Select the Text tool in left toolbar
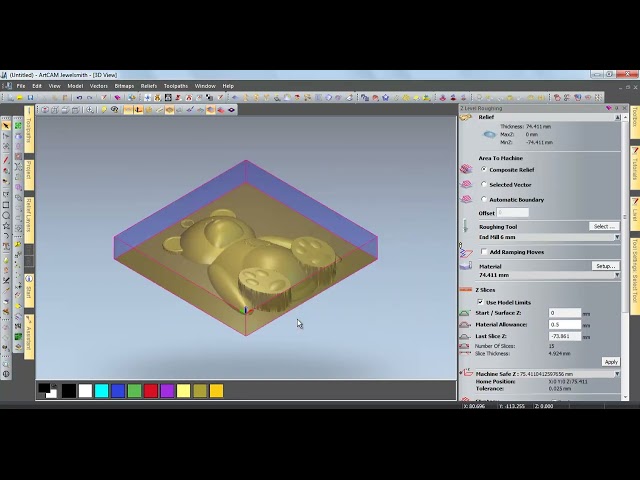The height and width of the screenshot is (480, 640). click(6, 246)
